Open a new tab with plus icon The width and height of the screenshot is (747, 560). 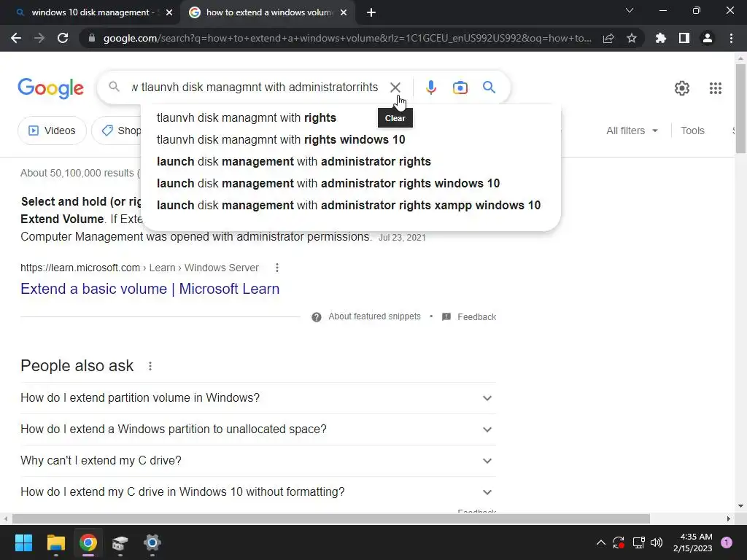click(x=371, y=12)
